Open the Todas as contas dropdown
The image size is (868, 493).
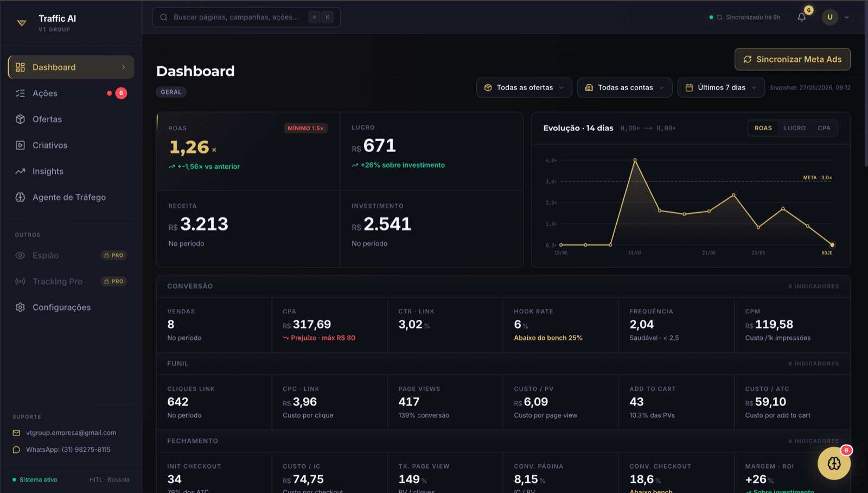click(x=625, y=87)
